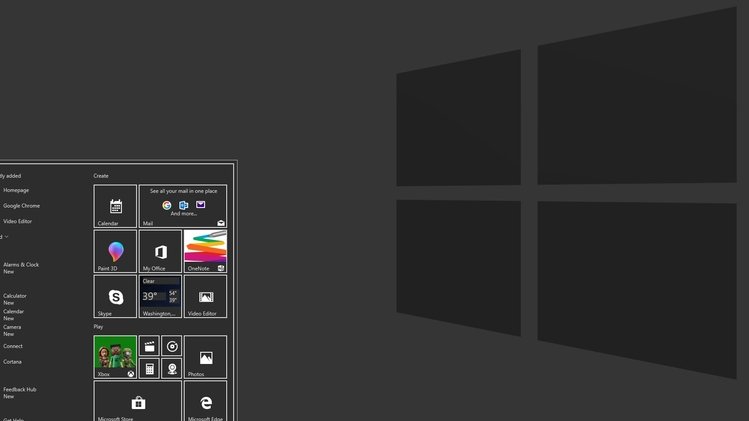Open the small Groove Music disc tile

pyautogui.click(x=171, y=346)
